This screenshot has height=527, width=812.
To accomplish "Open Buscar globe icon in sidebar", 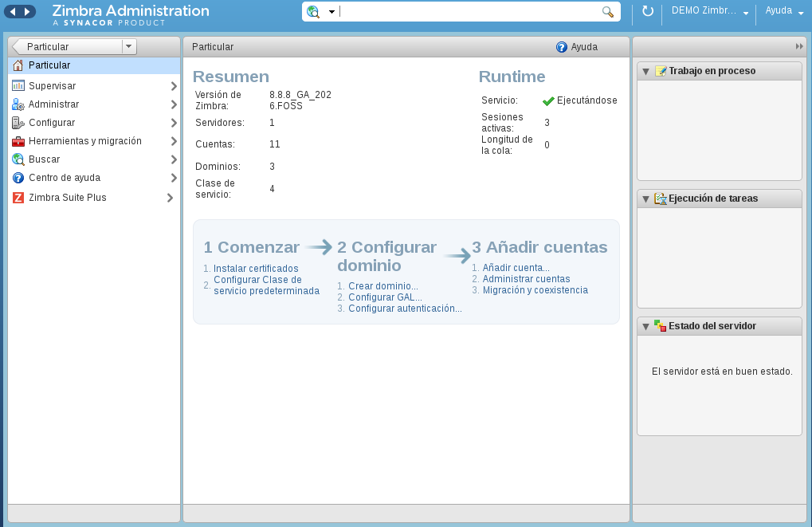I will click(18, 159).
